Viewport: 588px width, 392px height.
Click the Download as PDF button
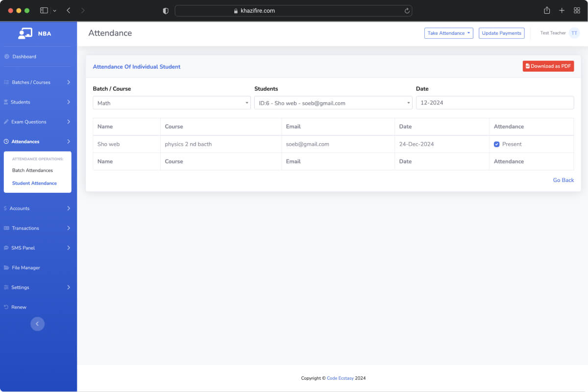(x=548, y=66)
